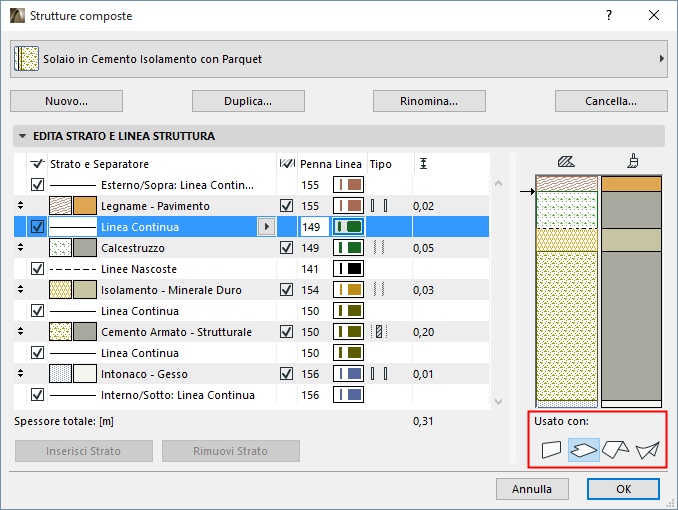678x510 pixels.
Task: Click the Strato e Separatore column header
Action: pyautogui.click(x=99, y=164)
